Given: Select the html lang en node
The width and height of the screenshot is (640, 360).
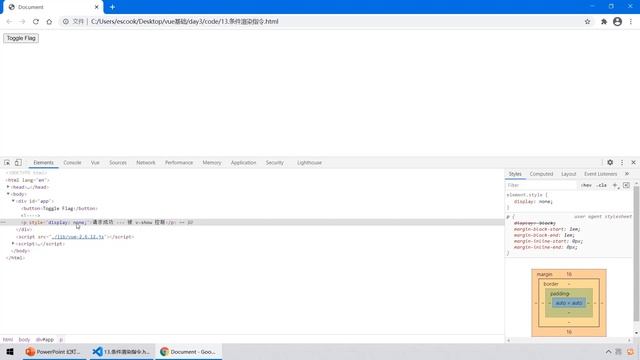Looking at the screenshot, I should [27, 180].
